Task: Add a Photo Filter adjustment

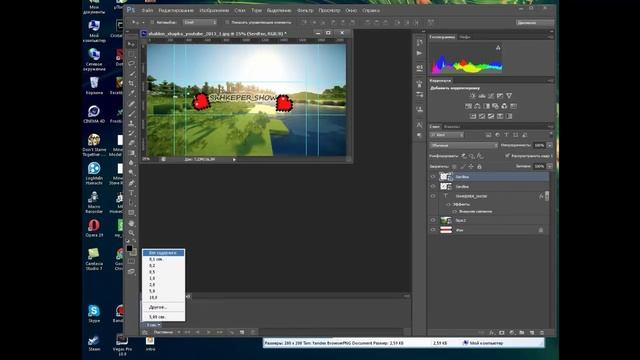Action: [495, 106]
